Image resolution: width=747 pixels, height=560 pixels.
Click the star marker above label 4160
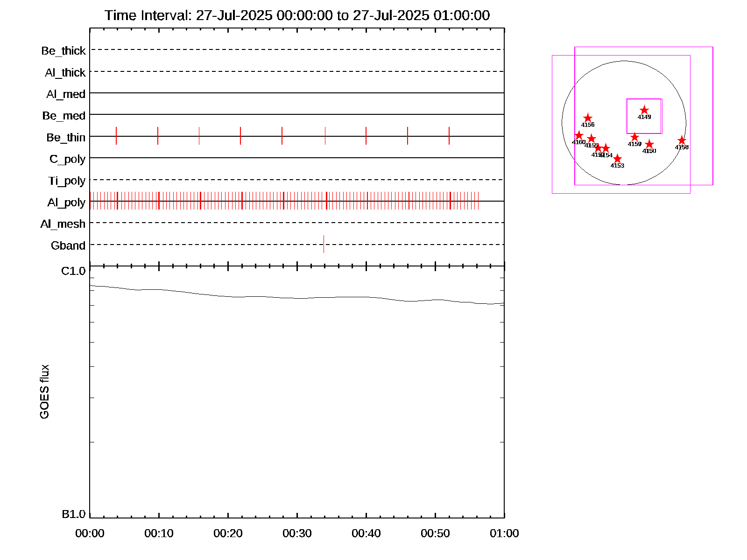pos(579,135)
